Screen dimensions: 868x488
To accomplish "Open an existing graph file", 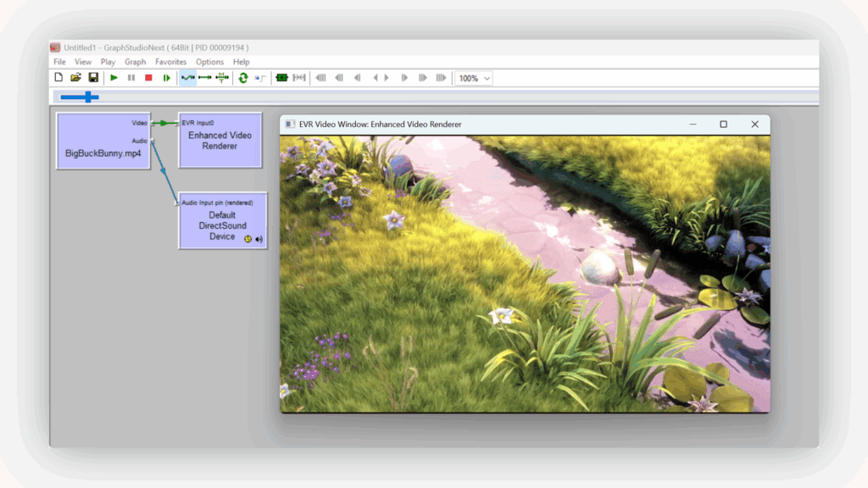I will 76,77.
